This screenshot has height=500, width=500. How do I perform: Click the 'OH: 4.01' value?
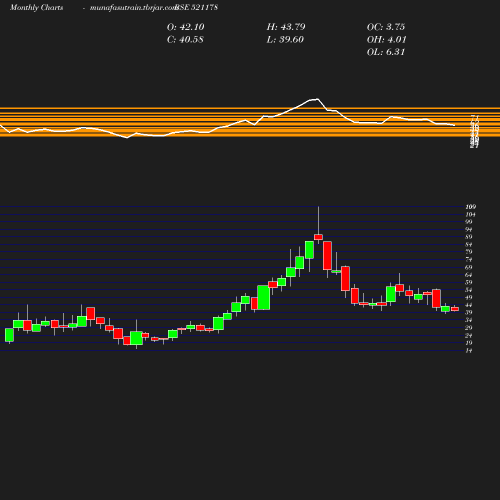(386, 40)
